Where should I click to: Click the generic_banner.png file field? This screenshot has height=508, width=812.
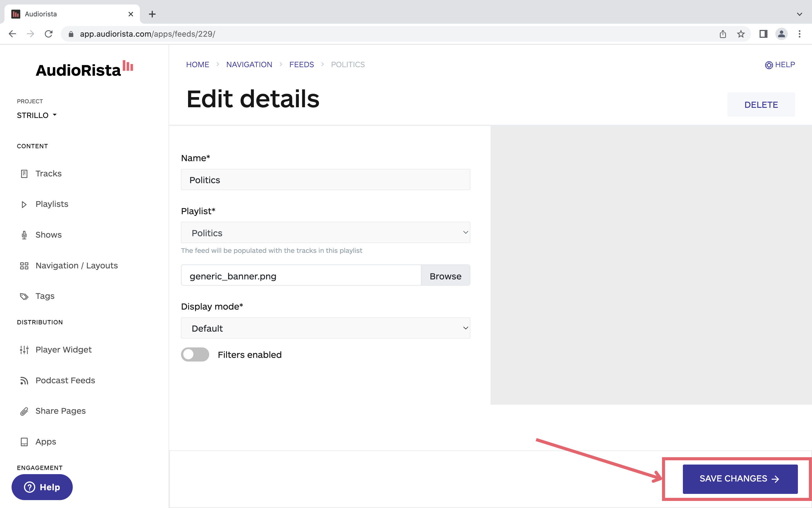(301, 275)
